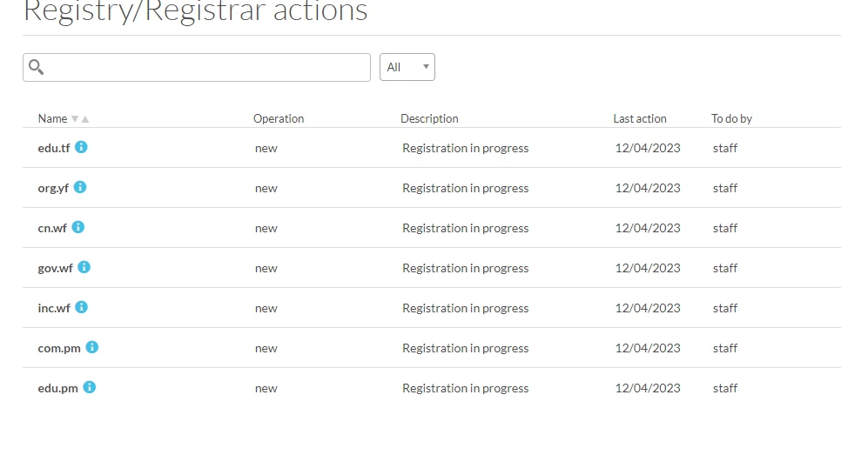Open the edu.tf domain entry

click(54, 148)
